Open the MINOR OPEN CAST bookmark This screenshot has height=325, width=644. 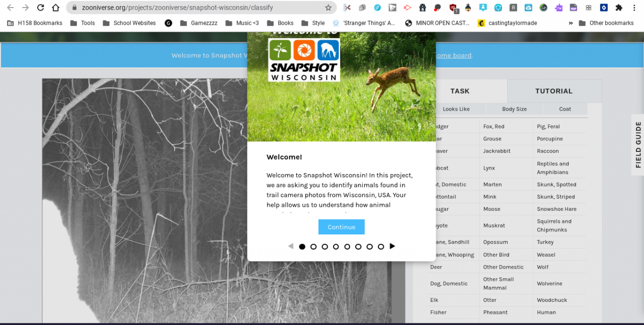pos(437,23)
